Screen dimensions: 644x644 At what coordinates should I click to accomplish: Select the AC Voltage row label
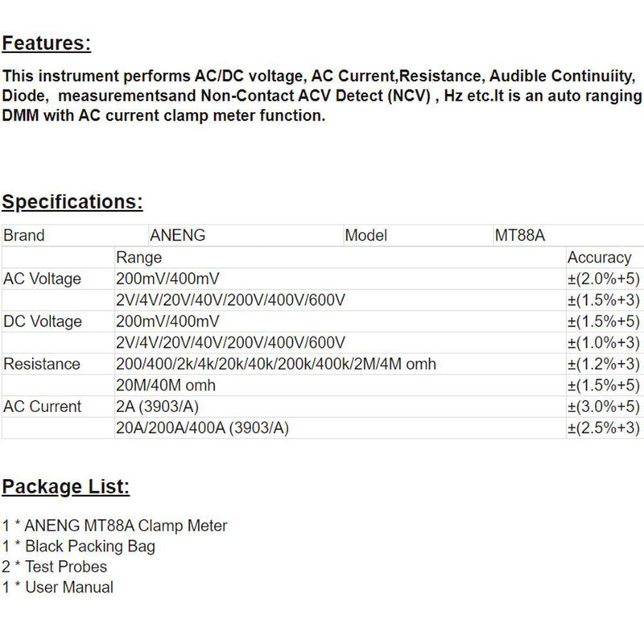point(43,279)
